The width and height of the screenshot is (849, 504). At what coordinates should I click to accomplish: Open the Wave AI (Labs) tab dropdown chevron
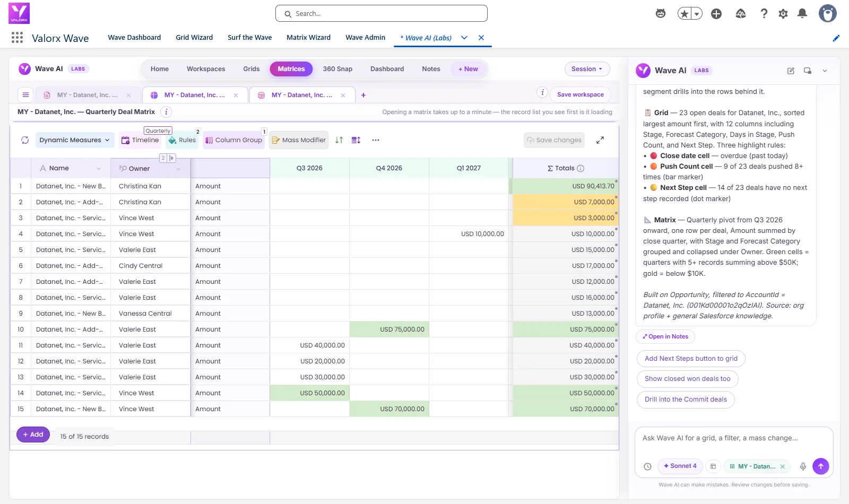pyautogui.click(x=464, y=38)
